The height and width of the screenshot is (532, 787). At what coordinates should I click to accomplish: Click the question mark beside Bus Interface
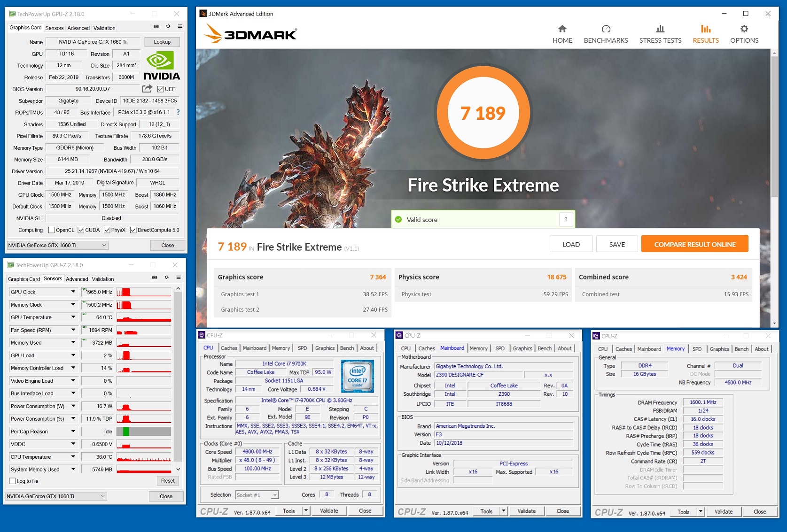[178, 112]
